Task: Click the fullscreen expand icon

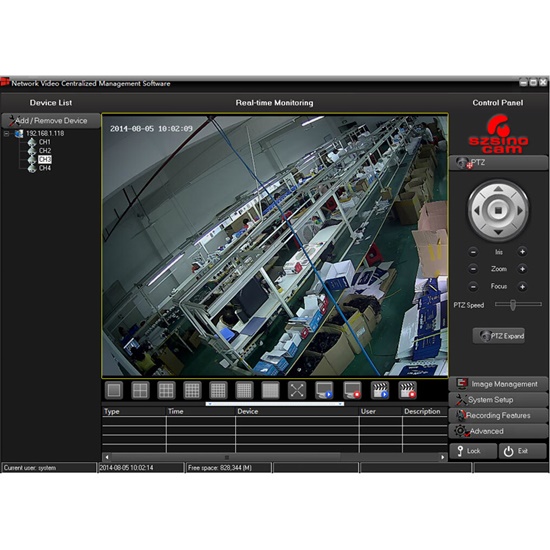Action: 297,390
